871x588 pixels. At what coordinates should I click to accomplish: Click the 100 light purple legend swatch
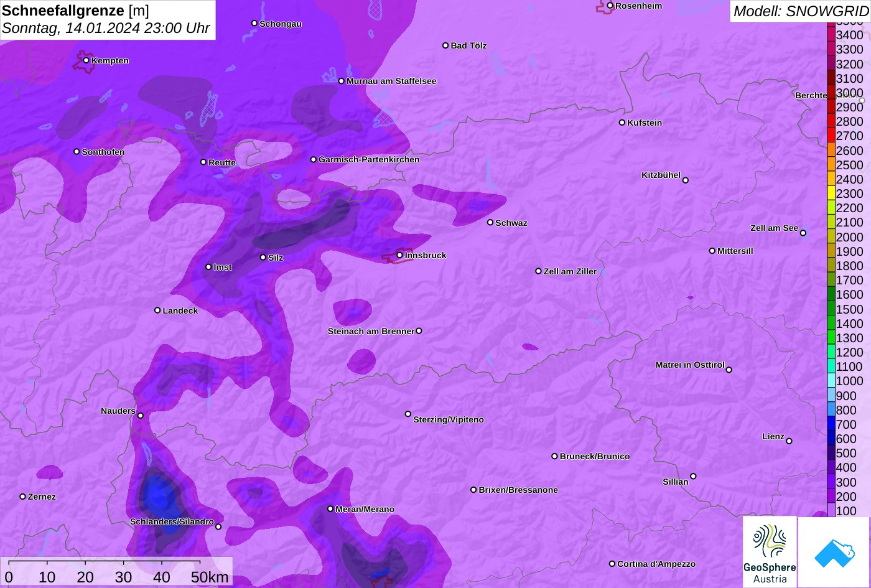click(831, 511)
